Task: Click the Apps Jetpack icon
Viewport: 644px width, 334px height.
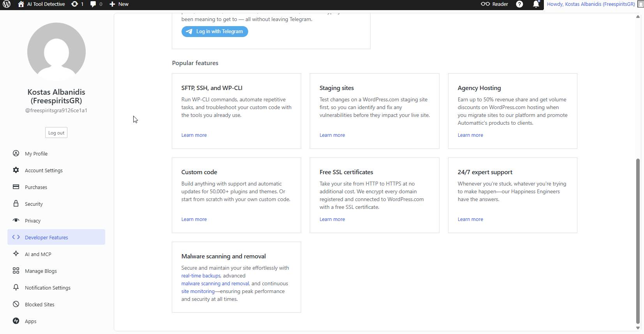Action: [x=16, y=321]
